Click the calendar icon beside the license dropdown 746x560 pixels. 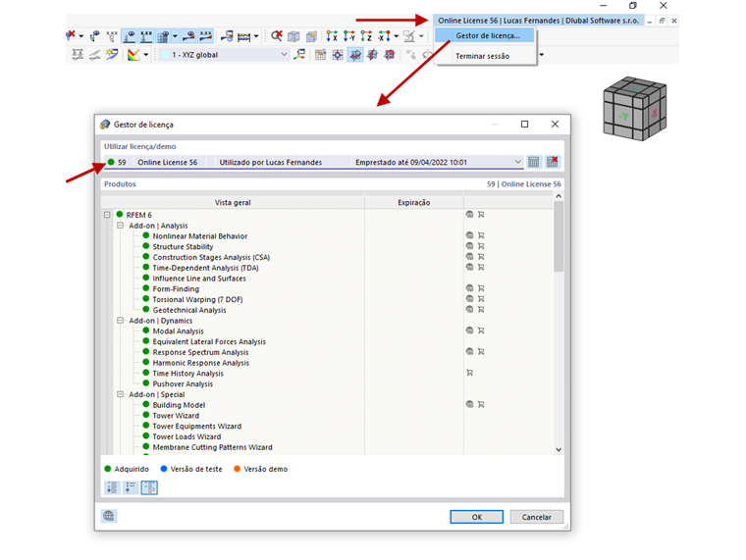click(x=534, y=162)
